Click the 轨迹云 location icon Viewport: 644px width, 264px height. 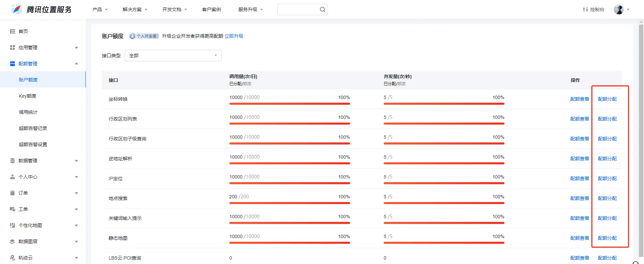(x=12, y=258)
